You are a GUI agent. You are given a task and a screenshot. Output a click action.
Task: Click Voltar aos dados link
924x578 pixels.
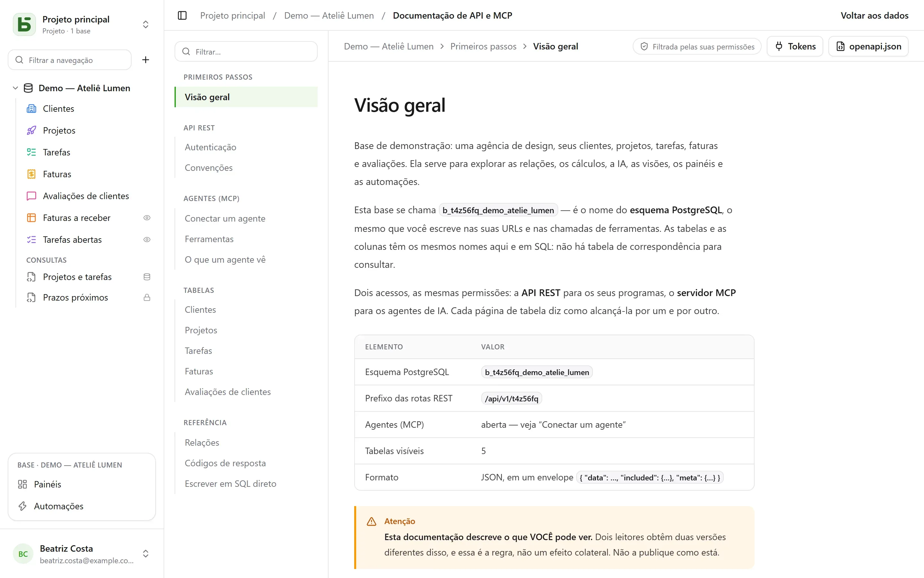tap(874, 15)
